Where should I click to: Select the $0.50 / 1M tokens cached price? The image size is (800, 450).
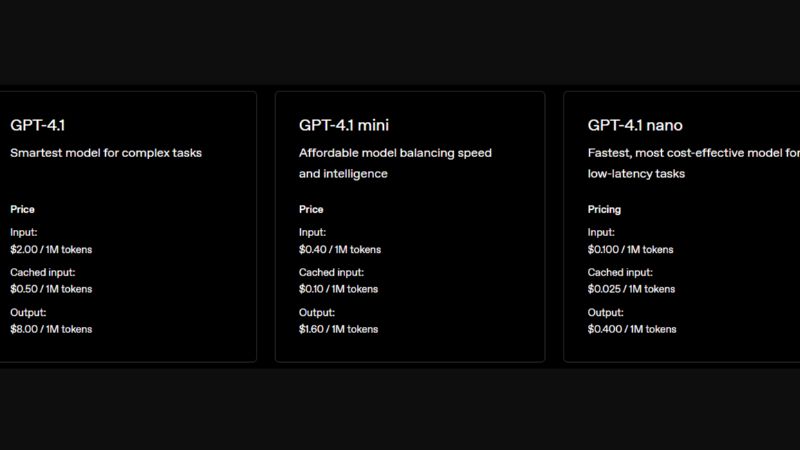(51, 289)
